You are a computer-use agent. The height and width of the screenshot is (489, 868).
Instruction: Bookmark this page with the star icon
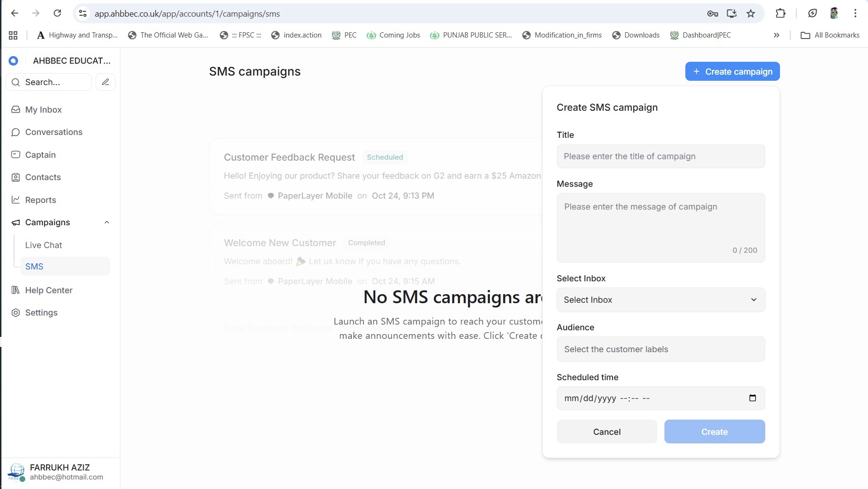click(x=751, y=13)
